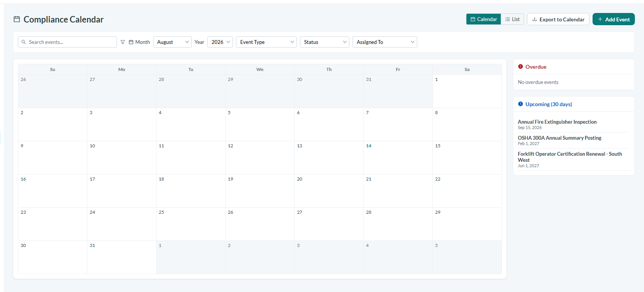Click the red Overdue alert icon
This screenshot has height=292, width=644.
click(x=521, y=66)
